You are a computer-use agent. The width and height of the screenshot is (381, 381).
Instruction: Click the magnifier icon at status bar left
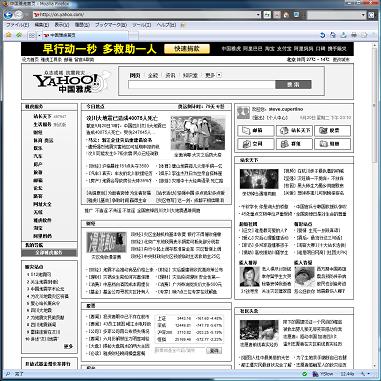point(8,374)
